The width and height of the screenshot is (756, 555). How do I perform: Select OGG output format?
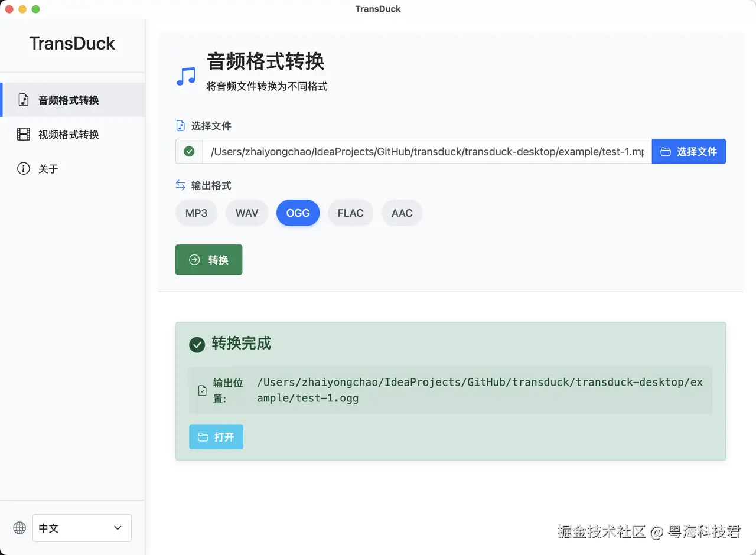tap(298, 213)
